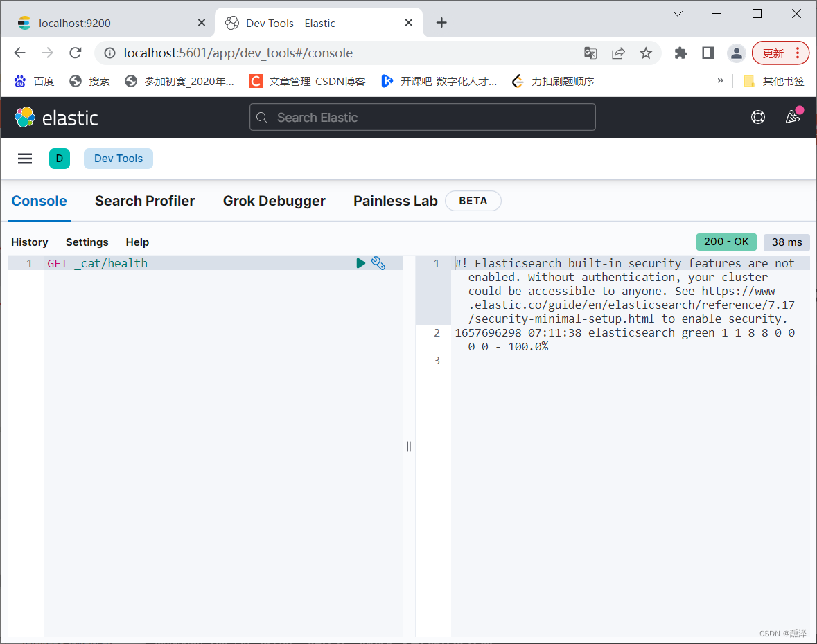Click the cluster health result line with green
817x644 pixels.
625,339
